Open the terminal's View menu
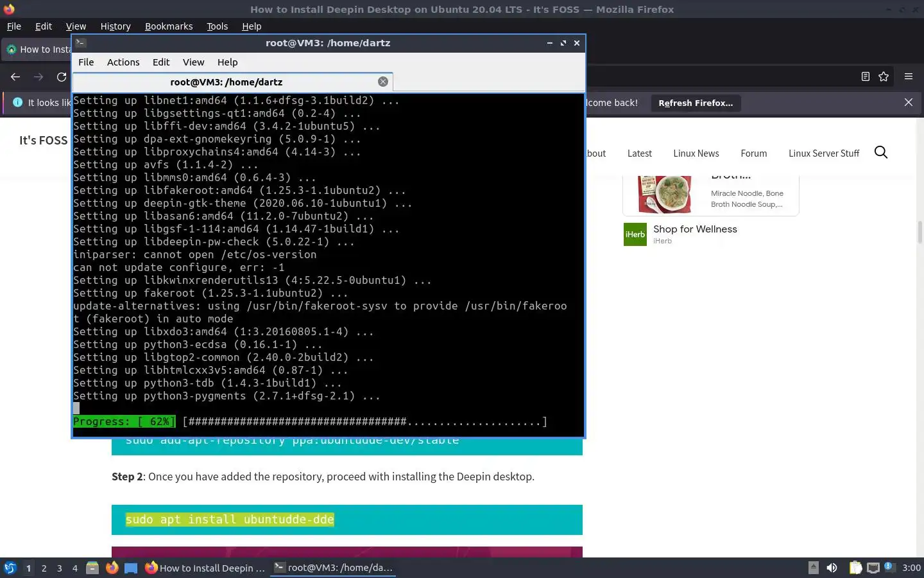The image size is (924, 578). point(193,62)
